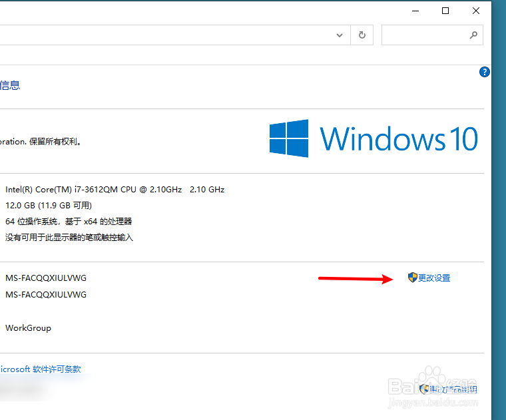This screenshot has width=506, height=420.
Task: Select the WorkGroup value text
Action: (x=28, y=328)
